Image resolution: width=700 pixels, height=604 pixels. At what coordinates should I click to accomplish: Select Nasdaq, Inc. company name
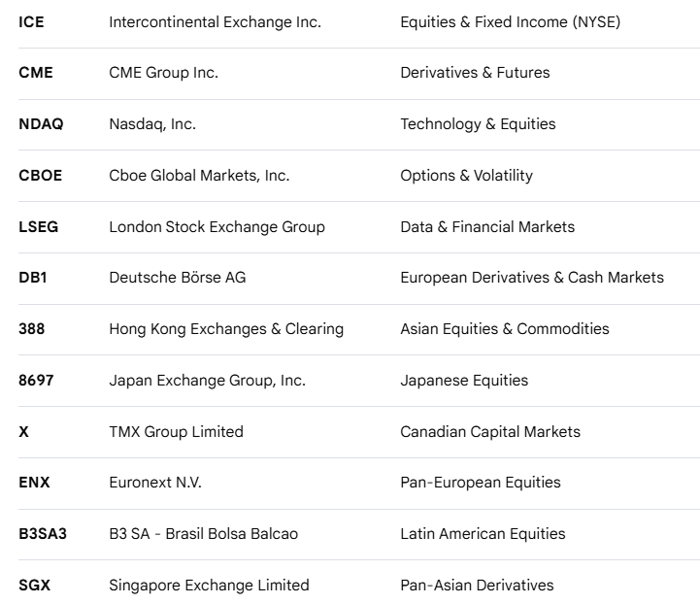[152, 124]
